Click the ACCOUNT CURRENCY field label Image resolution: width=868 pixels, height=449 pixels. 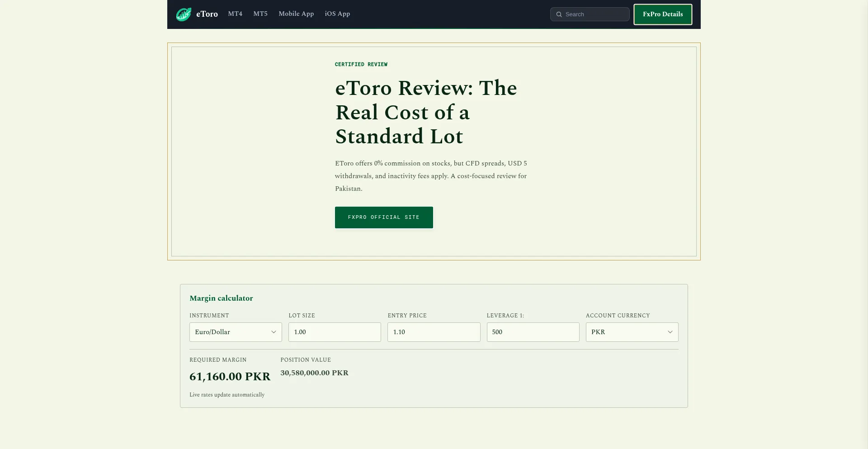click(x=618, y=316)
